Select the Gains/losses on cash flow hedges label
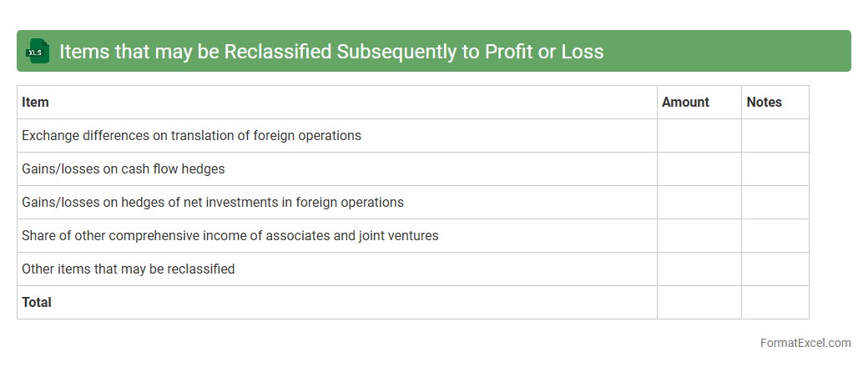The image size is (868, 367). (123, 168)
